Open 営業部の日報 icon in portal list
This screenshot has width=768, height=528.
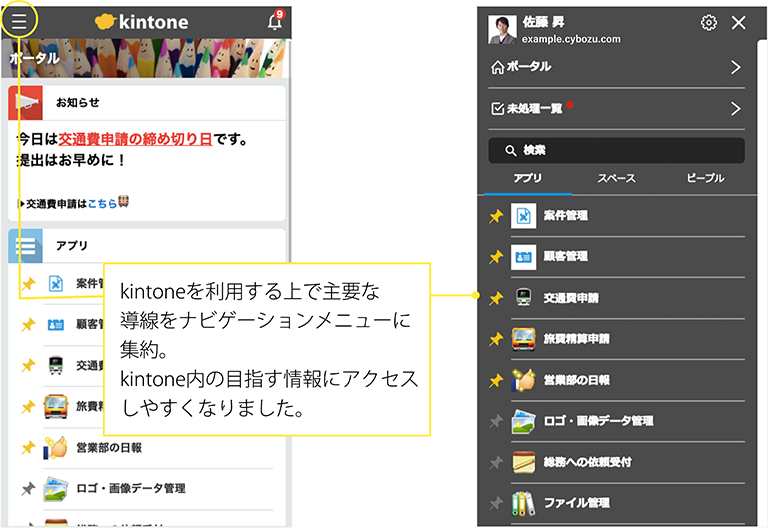55,447
